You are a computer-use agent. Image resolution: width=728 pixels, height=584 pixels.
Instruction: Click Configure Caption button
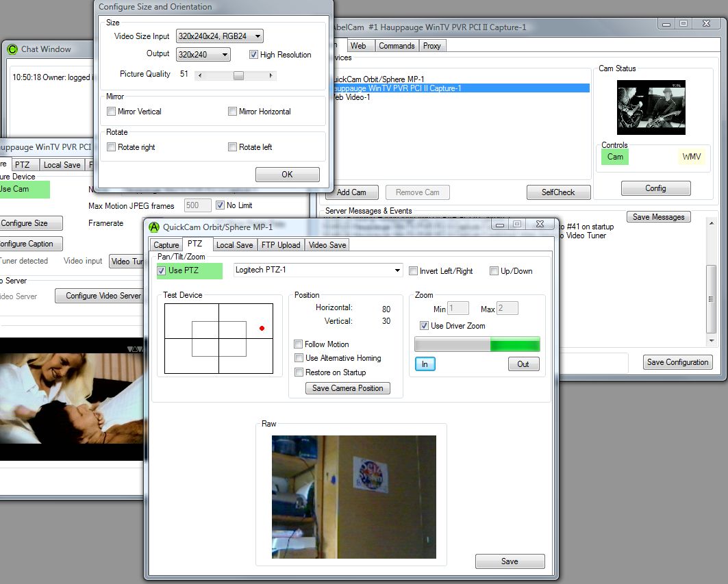[x=31, y=244]
